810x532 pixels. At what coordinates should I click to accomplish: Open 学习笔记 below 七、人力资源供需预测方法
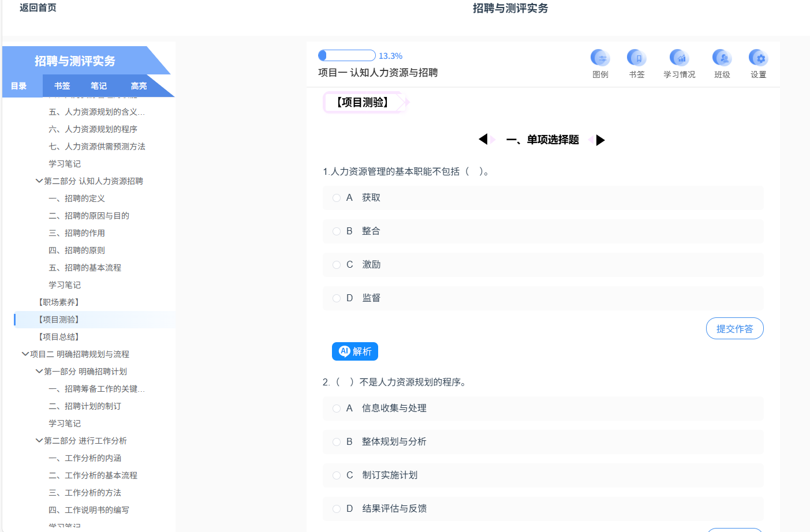[65, 164]
